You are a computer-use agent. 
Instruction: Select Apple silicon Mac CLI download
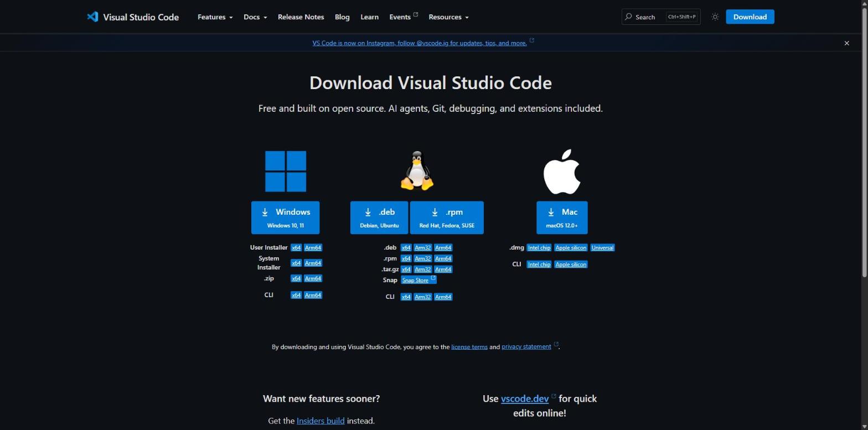point(571,265)
